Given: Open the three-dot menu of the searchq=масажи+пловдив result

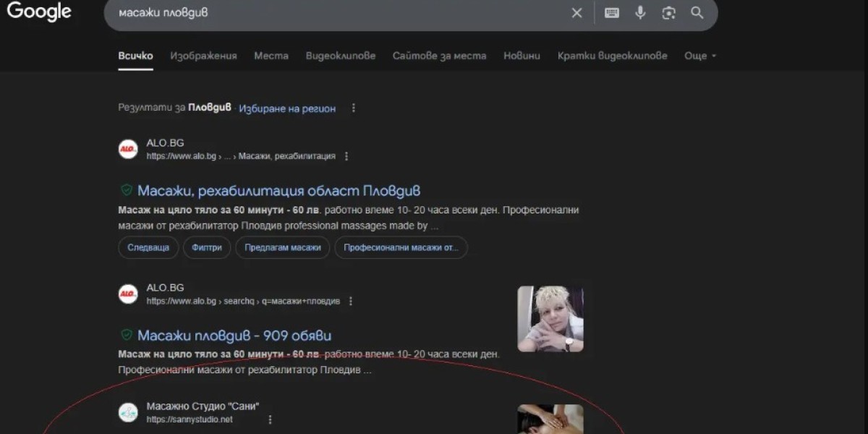Looking at the screenshot, I should [352, 301].
